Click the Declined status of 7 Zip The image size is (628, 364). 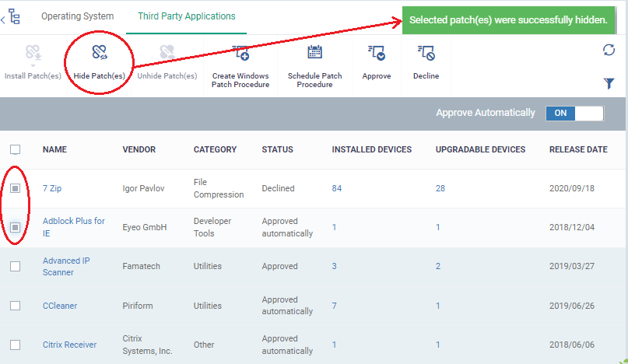point(278,188)
